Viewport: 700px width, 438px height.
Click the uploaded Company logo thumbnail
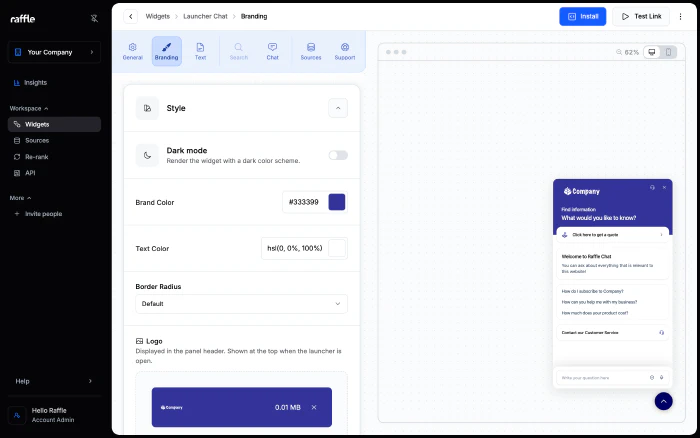point(172,408)
